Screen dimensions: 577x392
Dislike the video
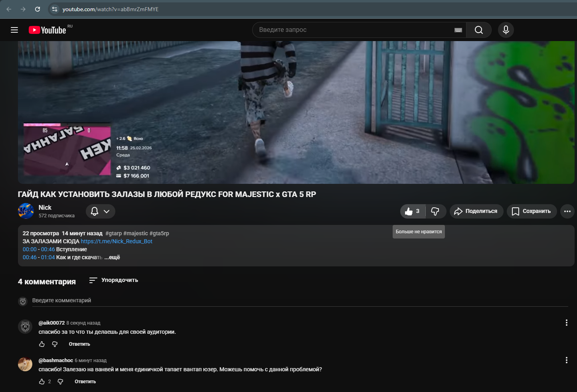point(435,211)
